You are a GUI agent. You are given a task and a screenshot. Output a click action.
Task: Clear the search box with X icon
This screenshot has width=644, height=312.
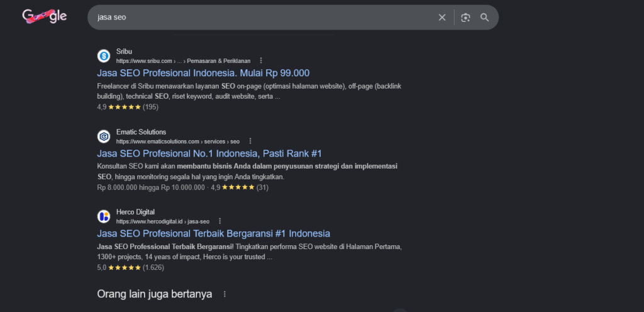(x=442, y=17)
